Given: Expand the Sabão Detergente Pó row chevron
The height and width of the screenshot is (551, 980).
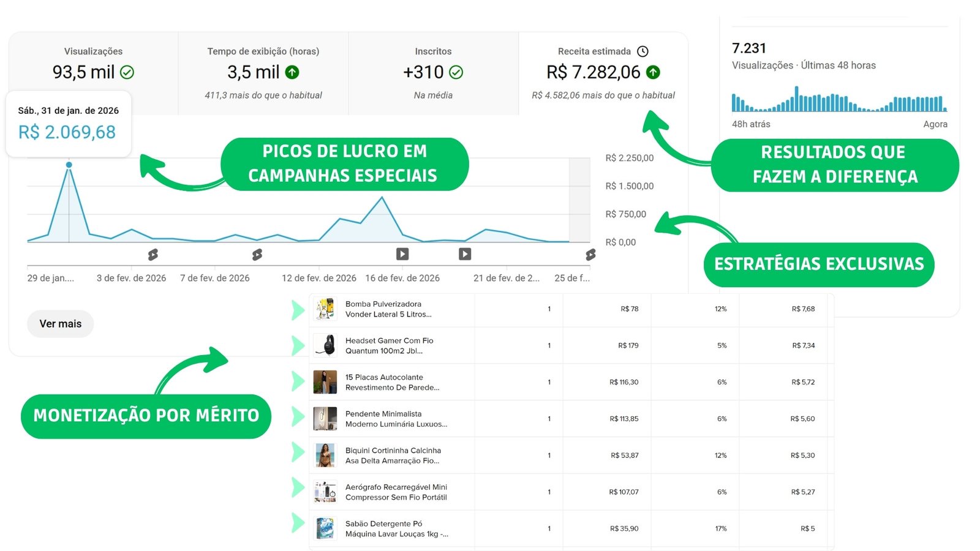Looking at the screenshot, I should point(298,522).
